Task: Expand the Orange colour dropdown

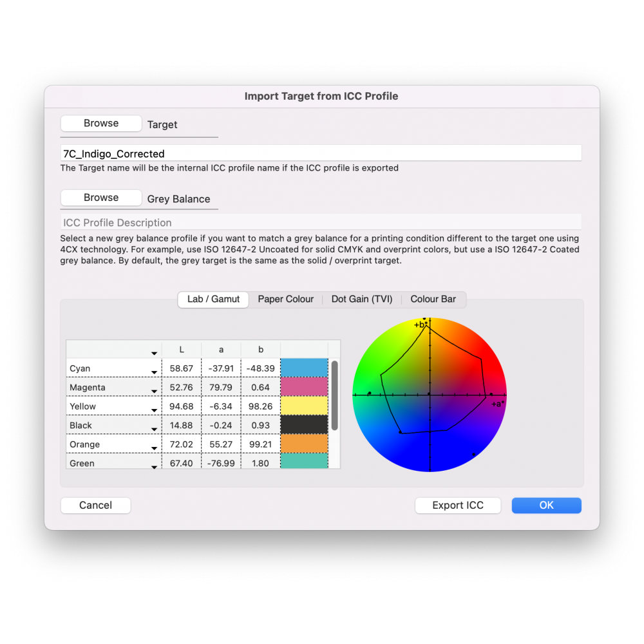Action: [x=155, y=445]
